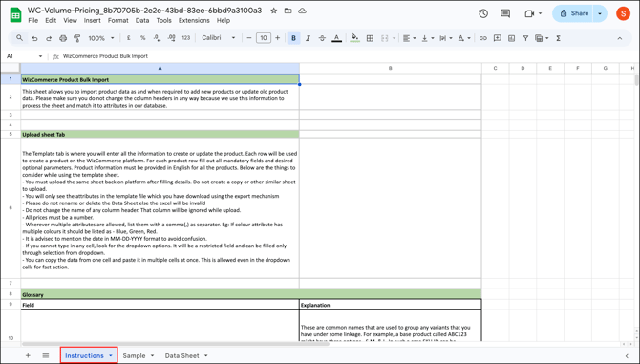The width and height of the screenshot is (640, 364).
Task: Open Calibri font dropdown
Action: 219,38
